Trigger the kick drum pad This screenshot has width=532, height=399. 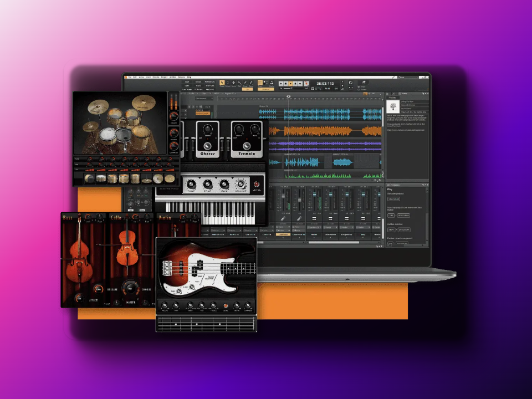[x=90, y=178]
